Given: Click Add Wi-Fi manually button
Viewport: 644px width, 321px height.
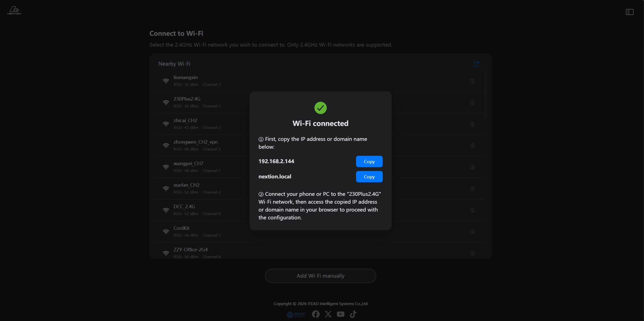Looking at the screenshot, I should [321, 276].
